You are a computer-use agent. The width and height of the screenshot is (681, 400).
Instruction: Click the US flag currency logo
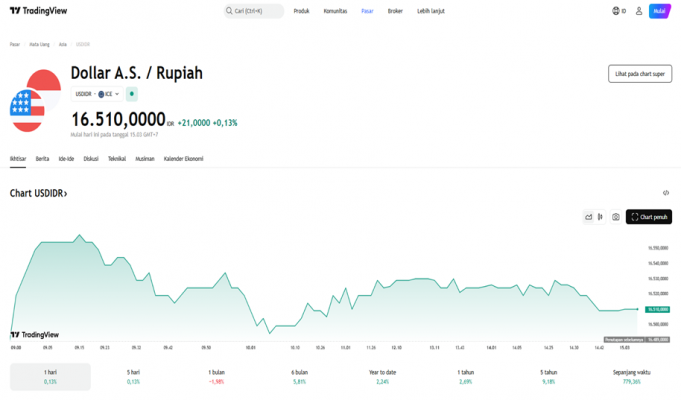coord(34,102)
